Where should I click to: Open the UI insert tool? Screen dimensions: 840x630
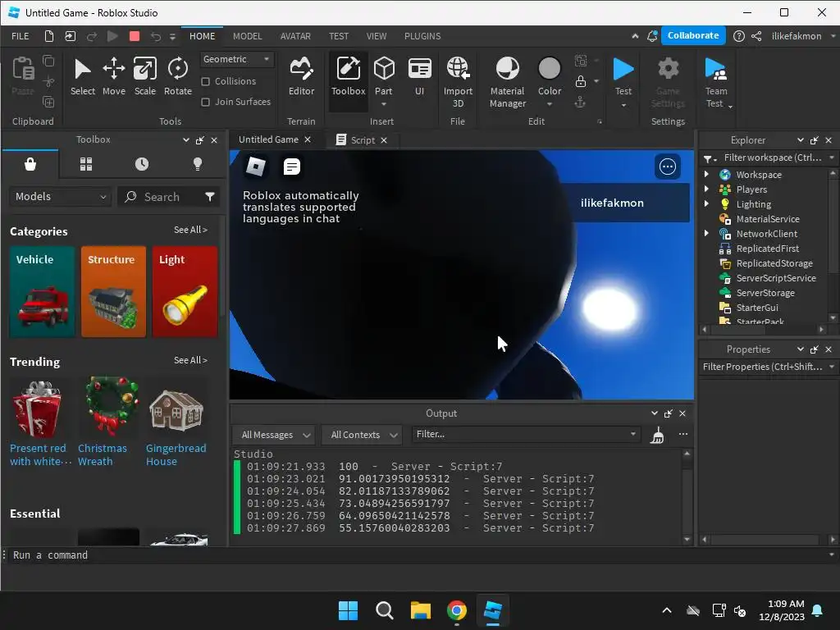(419, 77)
